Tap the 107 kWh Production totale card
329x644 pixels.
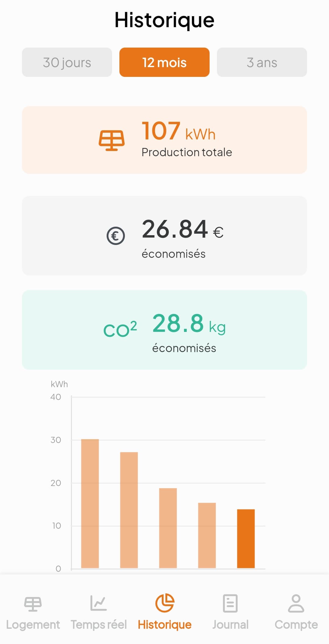(164, 140)
